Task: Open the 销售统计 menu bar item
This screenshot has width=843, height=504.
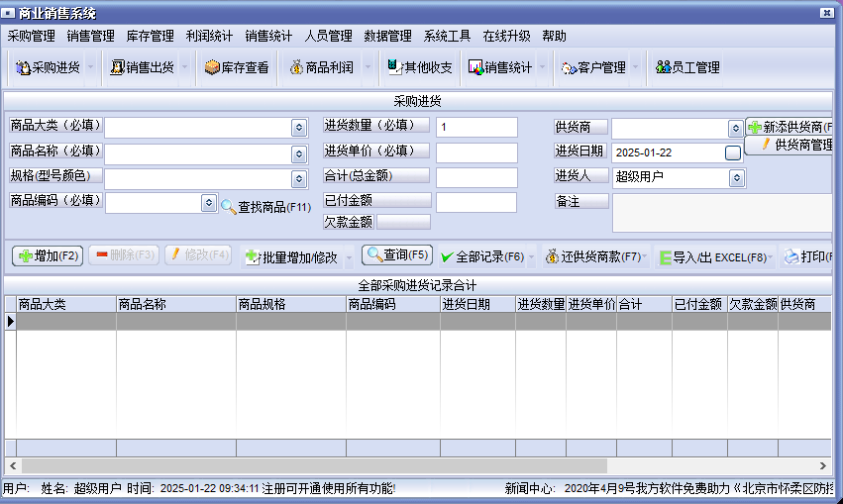Action: coord(268,36)
